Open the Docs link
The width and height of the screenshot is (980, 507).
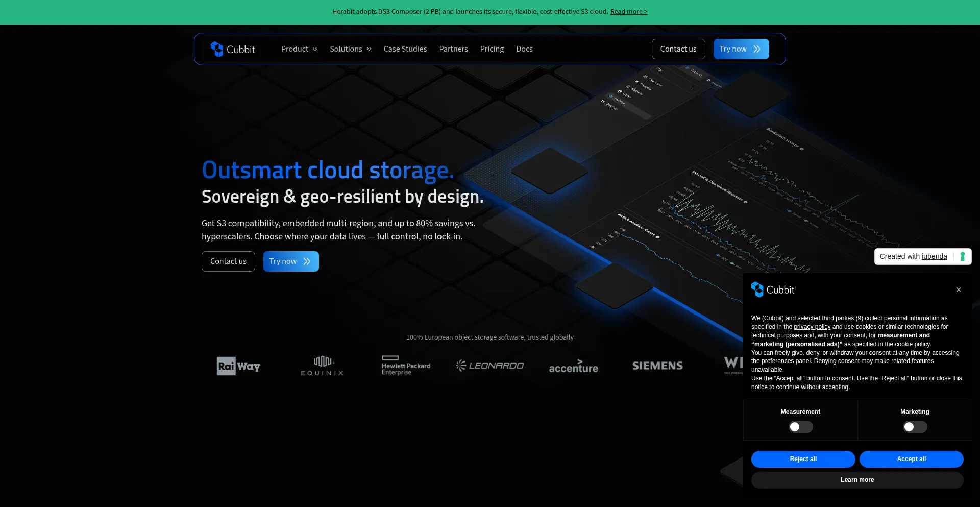pos(524,49)
